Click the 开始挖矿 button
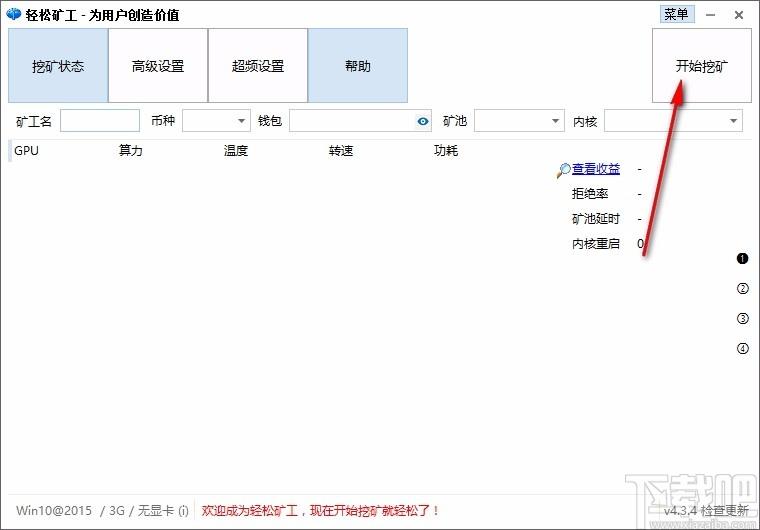 tap(701, 65)
